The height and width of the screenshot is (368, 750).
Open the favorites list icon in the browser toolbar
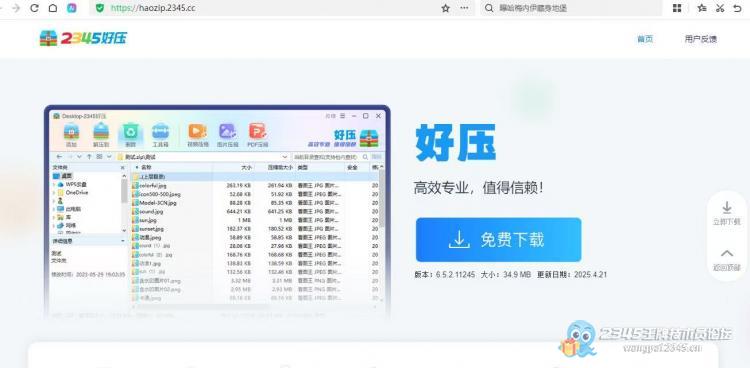pos(702,8)
